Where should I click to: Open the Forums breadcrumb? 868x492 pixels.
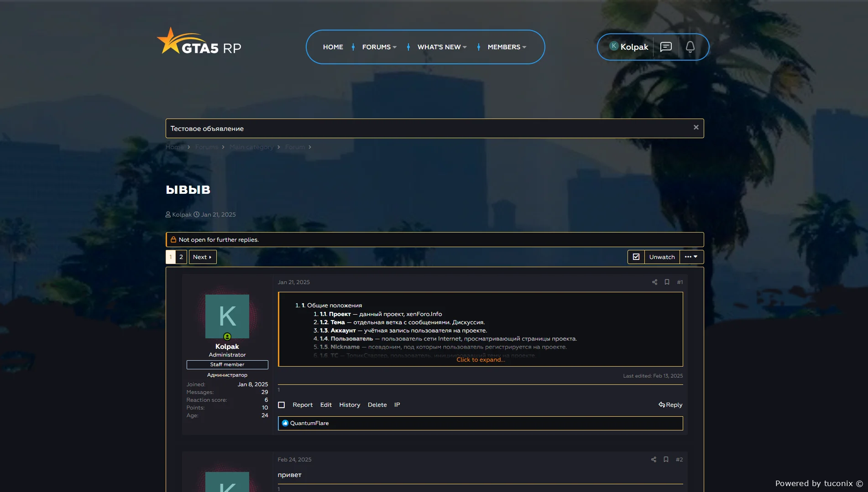pos(206,147)
